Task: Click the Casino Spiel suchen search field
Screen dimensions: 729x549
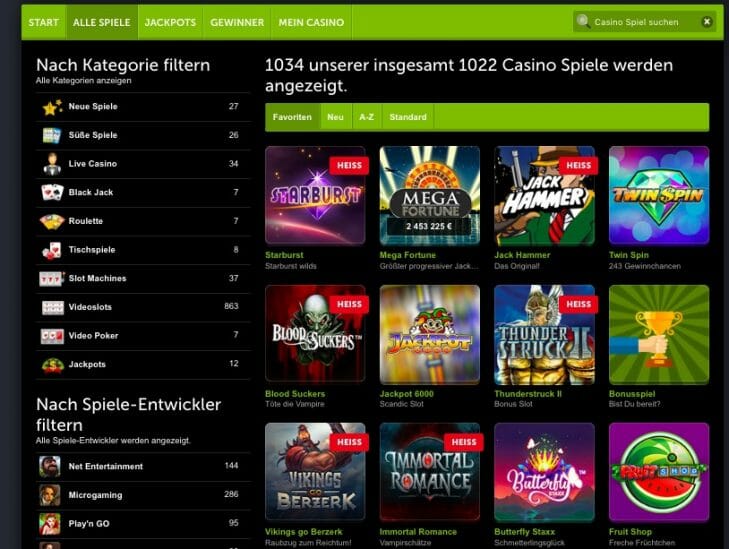Action: tap(645, 22)
